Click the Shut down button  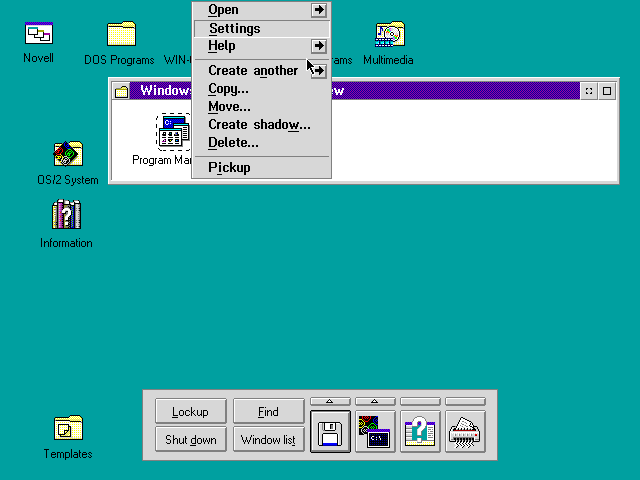191,440
